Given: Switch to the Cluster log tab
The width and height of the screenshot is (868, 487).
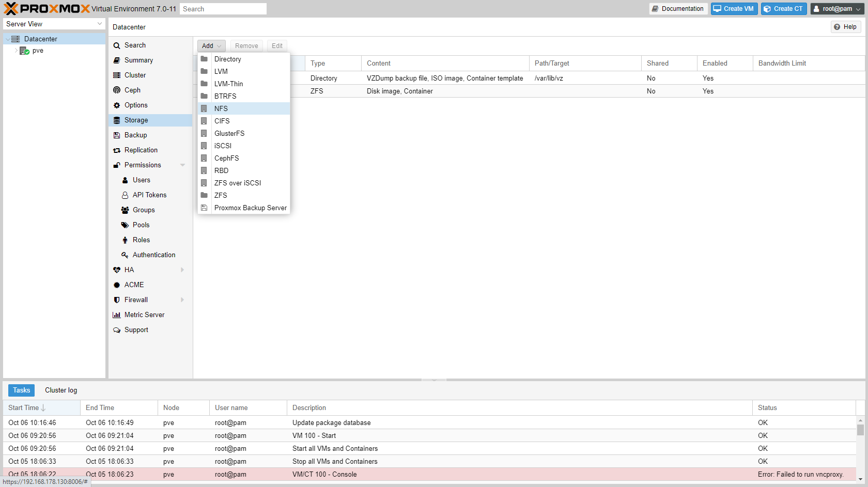Looking at the screenshot, I should click(x=61, y=390).
